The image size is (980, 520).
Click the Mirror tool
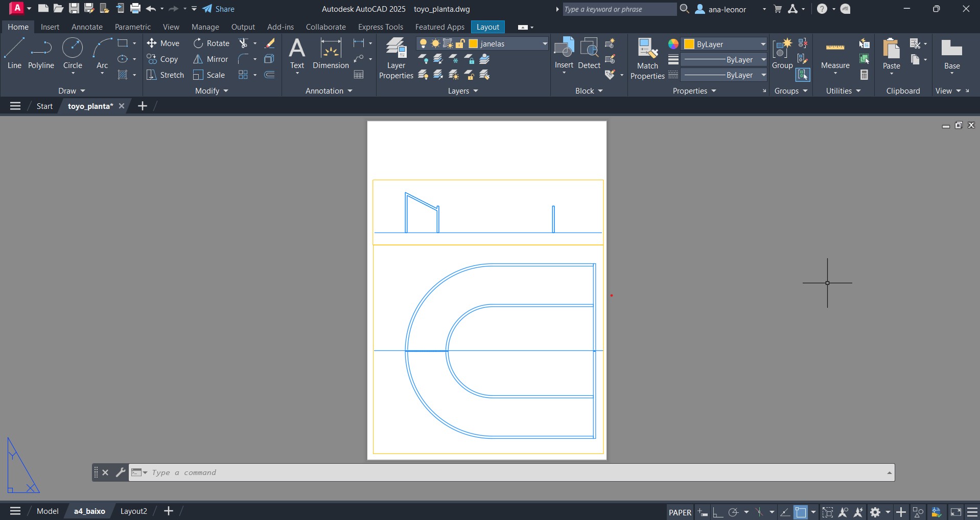coord(211,59)
